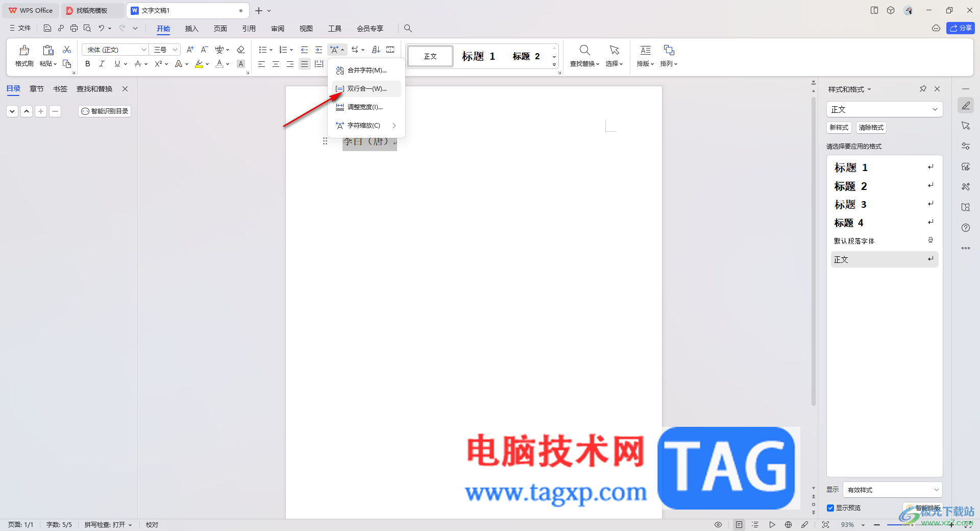This screenshot has height=531, width=980.
Task: Open the 拼写检查 status dropdown
Action: coord(108,525)
